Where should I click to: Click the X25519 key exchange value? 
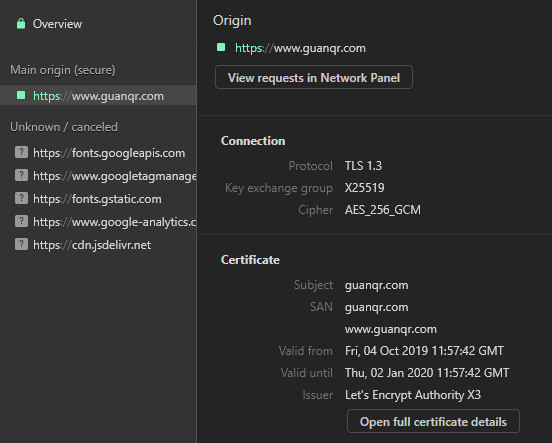coord(364,188)
